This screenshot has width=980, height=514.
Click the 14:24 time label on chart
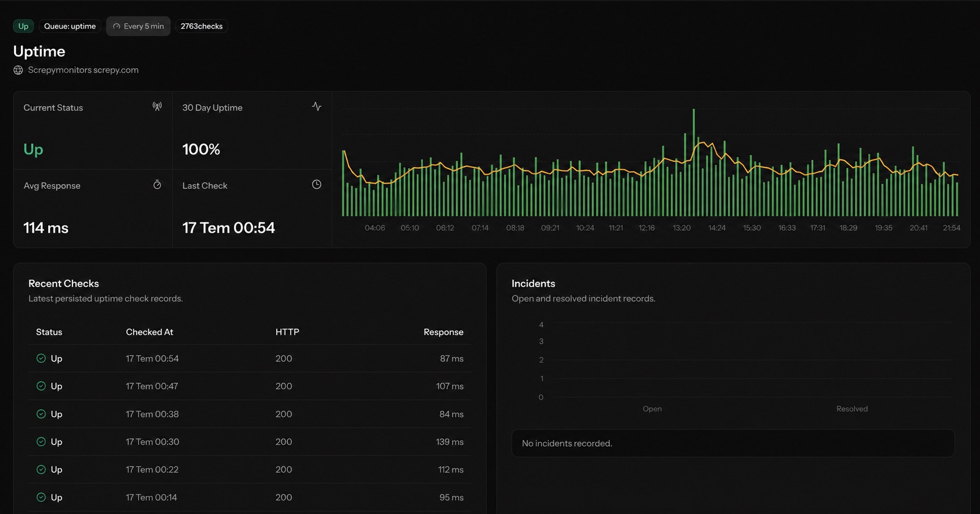[x=717, y=228]
